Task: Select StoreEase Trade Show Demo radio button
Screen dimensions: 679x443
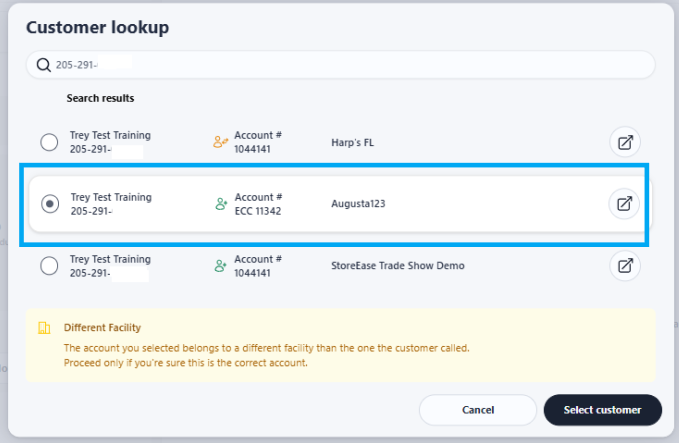Action: point(49,265)
